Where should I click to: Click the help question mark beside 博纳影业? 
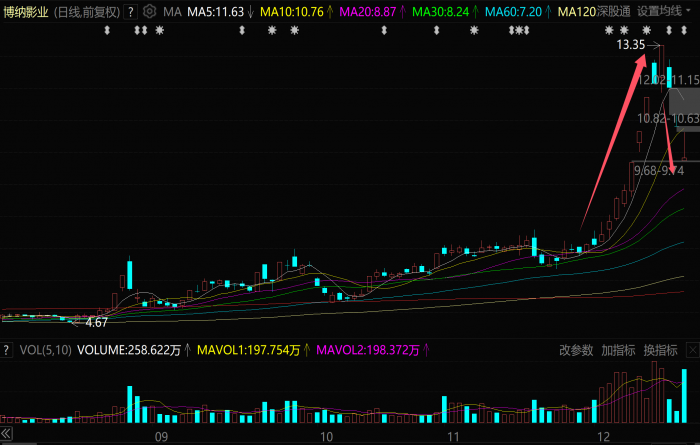131,12
